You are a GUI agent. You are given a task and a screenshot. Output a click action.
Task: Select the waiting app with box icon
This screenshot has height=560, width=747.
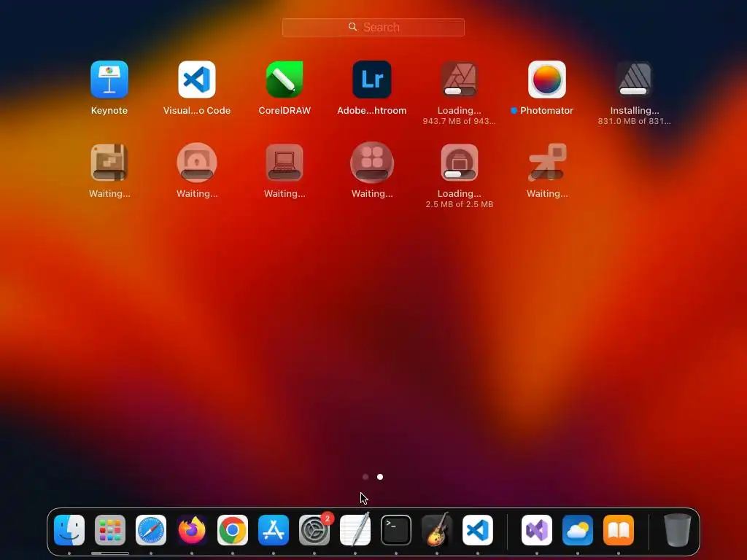click(109, 163)
